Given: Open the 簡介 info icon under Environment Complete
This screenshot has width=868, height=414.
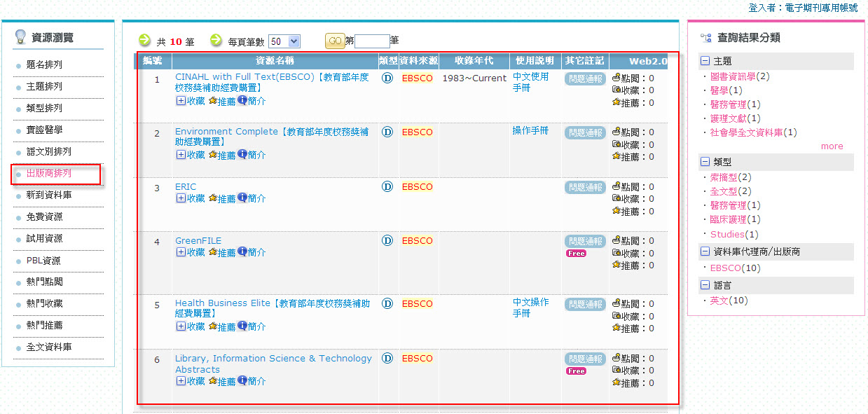Looking at the screenshot, I should click(x=242, y=154).
